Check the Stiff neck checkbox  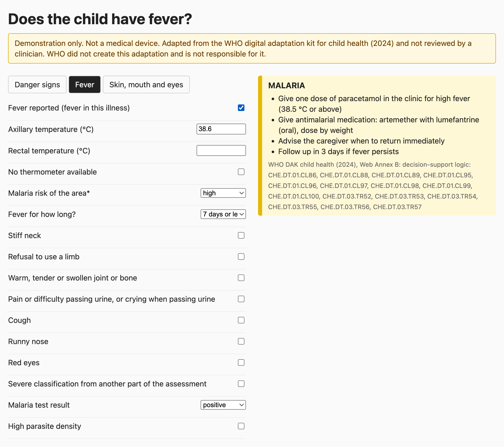pyautogui.click(x=241, y=235)
